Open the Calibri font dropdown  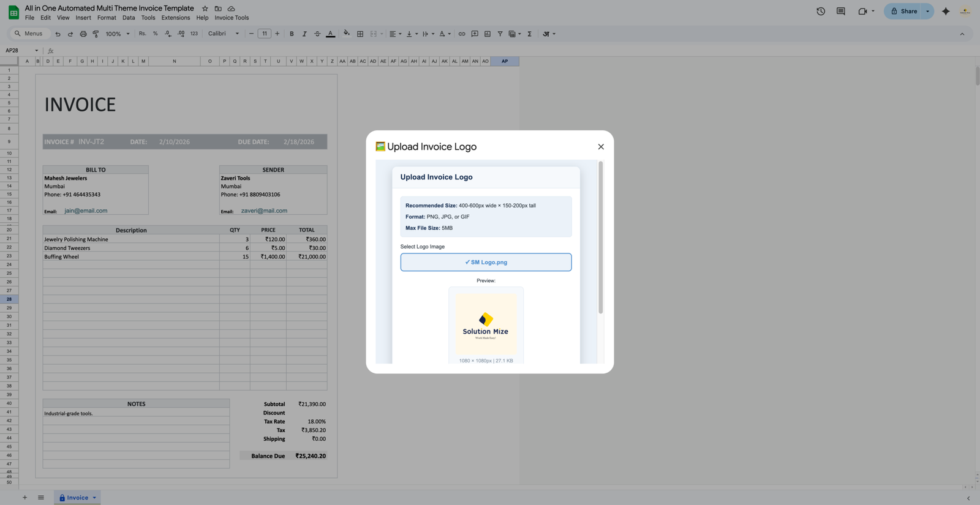coord(224,34)
